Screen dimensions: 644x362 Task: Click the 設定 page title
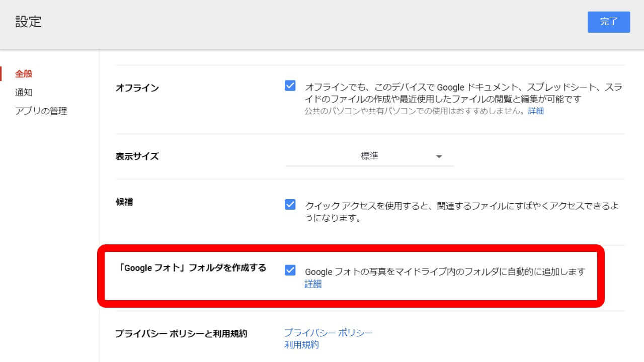click(28, 22)
